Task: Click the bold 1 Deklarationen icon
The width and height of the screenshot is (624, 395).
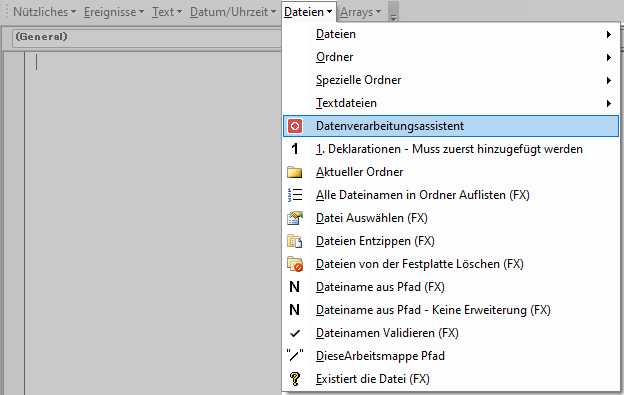Action: (x=294, y=149)
